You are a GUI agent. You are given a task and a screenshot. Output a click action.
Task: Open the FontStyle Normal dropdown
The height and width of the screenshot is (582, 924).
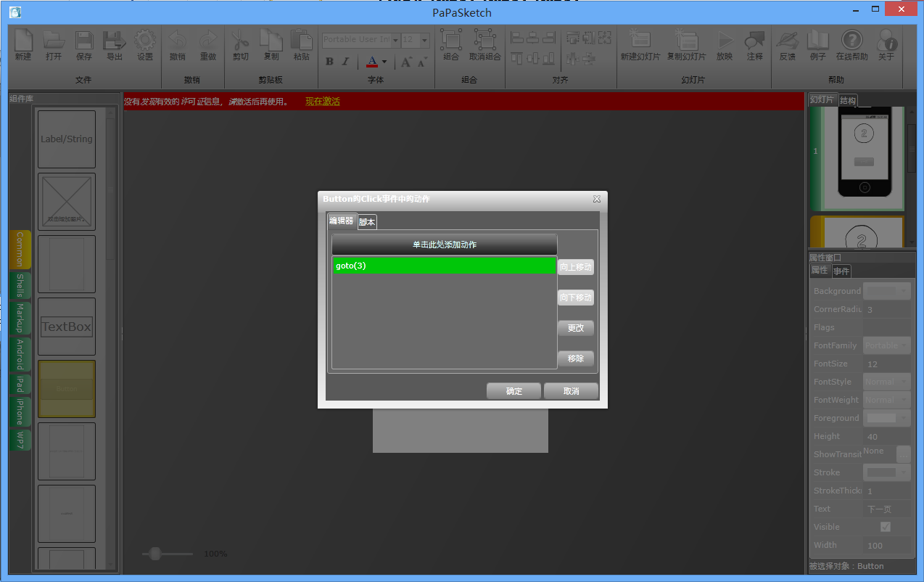tap(888, 382)
